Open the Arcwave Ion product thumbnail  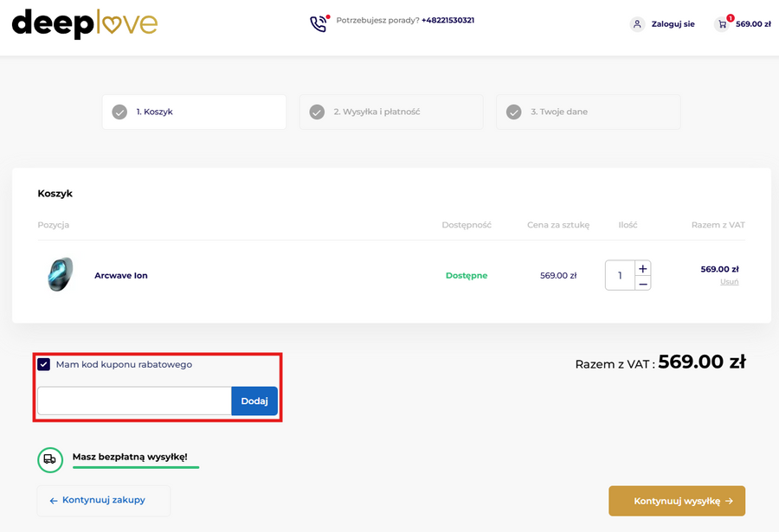tap(60, 275)
